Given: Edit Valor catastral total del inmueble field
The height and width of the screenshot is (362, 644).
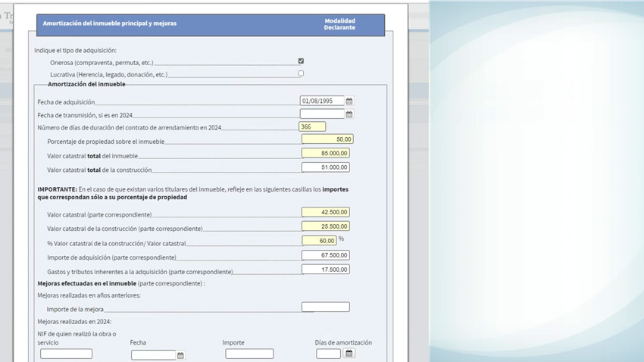Looking at the screenshot, I should point(325,154).
